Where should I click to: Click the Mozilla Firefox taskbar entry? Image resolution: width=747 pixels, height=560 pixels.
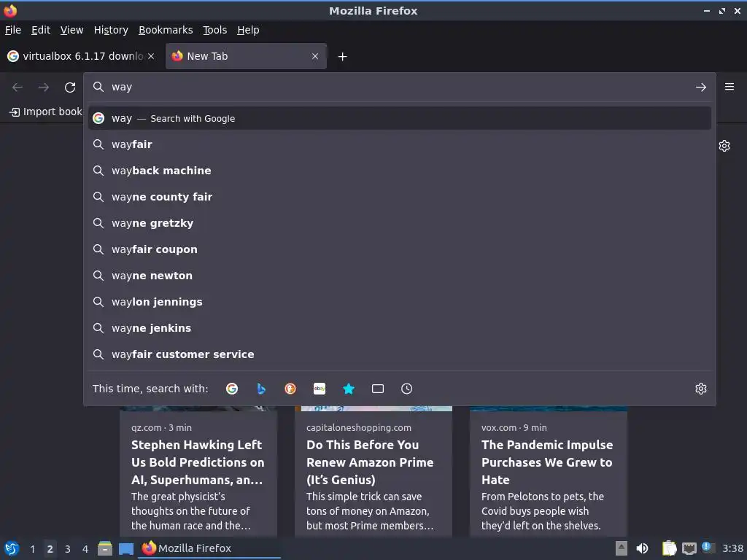click(209, 548)
